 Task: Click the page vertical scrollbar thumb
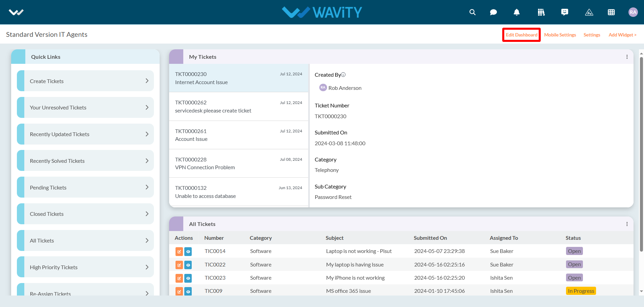(x=641, y=154)
